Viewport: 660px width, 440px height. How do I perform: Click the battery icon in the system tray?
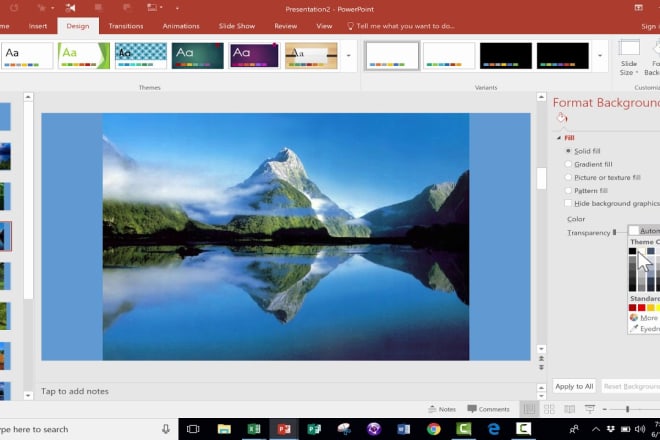(625, 429)
